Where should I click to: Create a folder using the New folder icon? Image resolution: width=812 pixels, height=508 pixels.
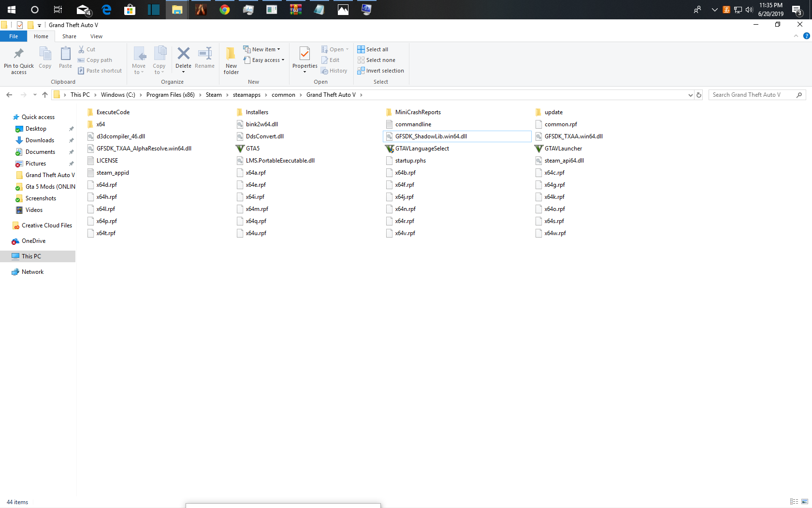click(231, 60)
